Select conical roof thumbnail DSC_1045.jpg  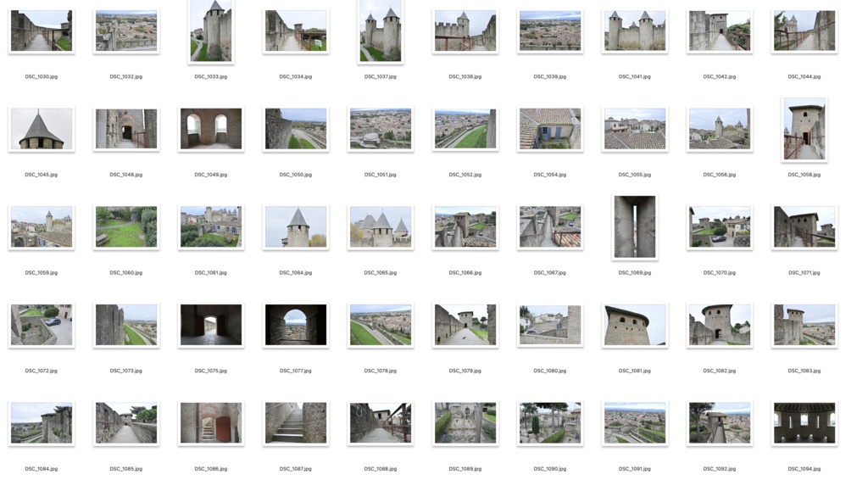coord(42,129)
